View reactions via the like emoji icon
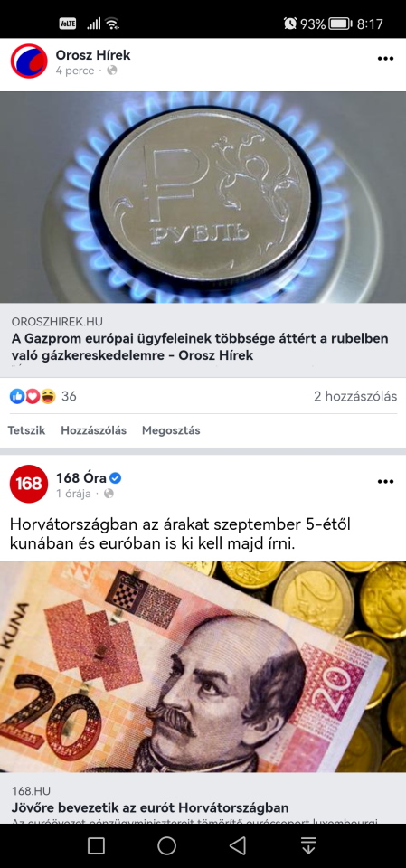The image size is (406, 868). [17, 396]
